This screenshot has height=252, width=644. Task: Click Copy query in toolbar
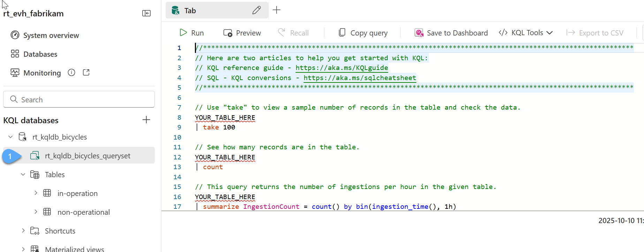point(363,33)
